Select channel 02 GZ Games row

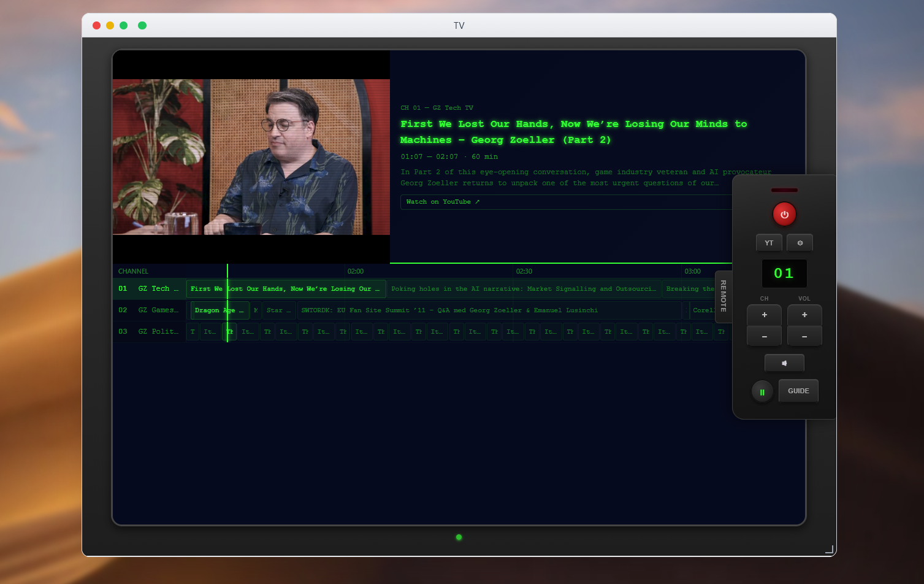[149, 310]
